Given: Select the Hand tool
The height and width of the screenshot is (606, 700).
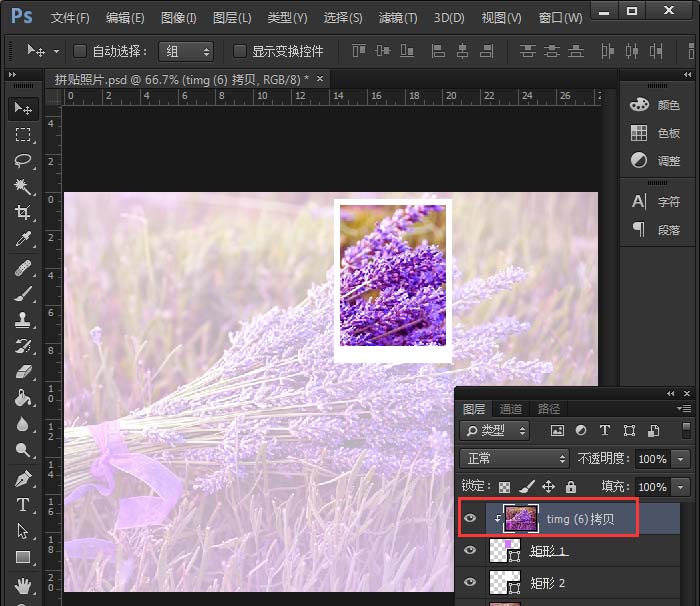Looking at the screenshot, I should 22,583.
